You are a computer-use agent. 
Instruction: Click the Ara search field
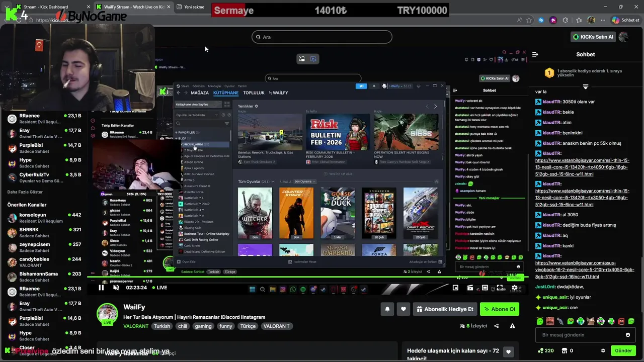322,37
